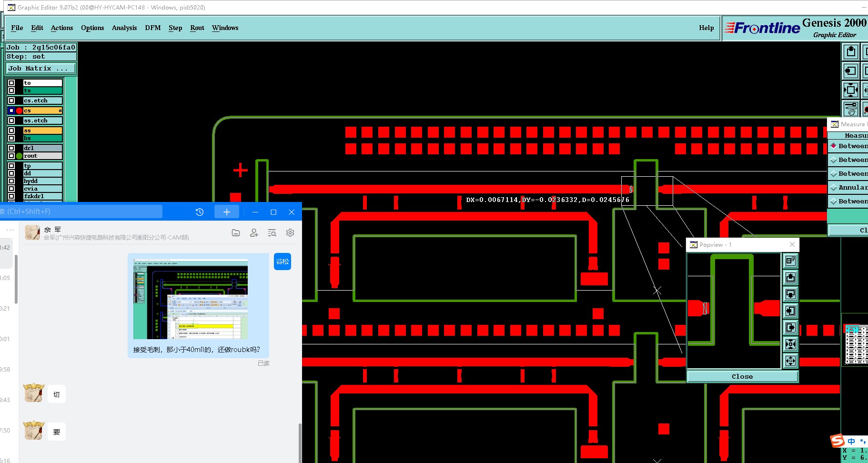Toggle display checkbox for layer rout
868x463 pixels.
tap(11, 156)
